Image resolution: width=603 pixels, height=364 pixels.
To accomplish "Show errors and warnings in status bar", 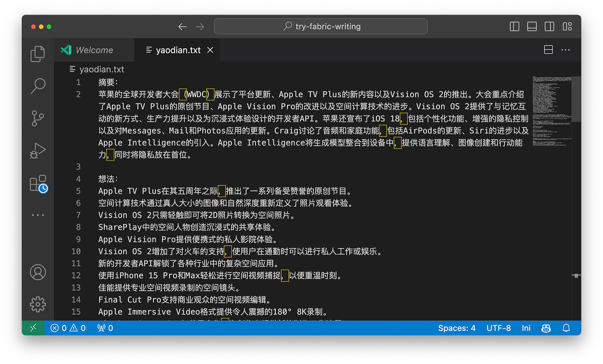I will (68, 328).
